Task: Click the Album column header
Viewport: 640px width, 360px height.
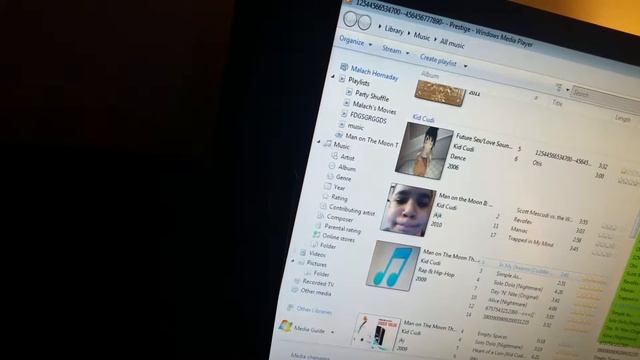Action: (x=430, y=75)
